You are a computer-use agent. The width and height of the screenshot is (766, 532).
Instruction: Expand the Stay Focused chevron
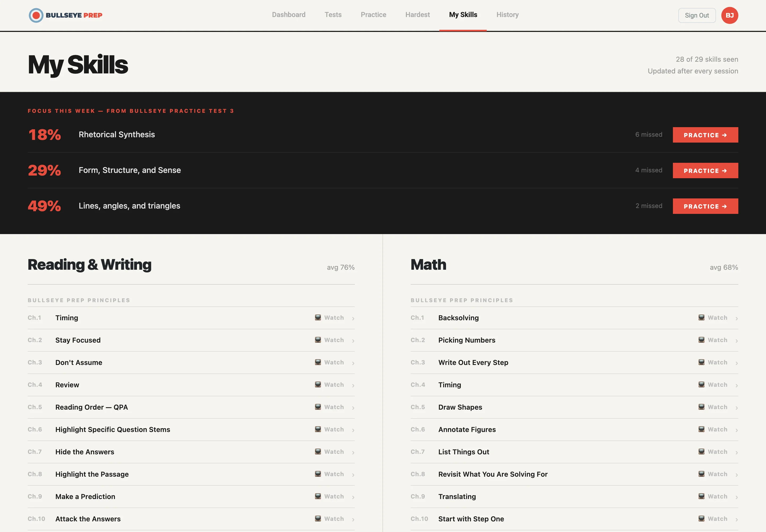353,341
